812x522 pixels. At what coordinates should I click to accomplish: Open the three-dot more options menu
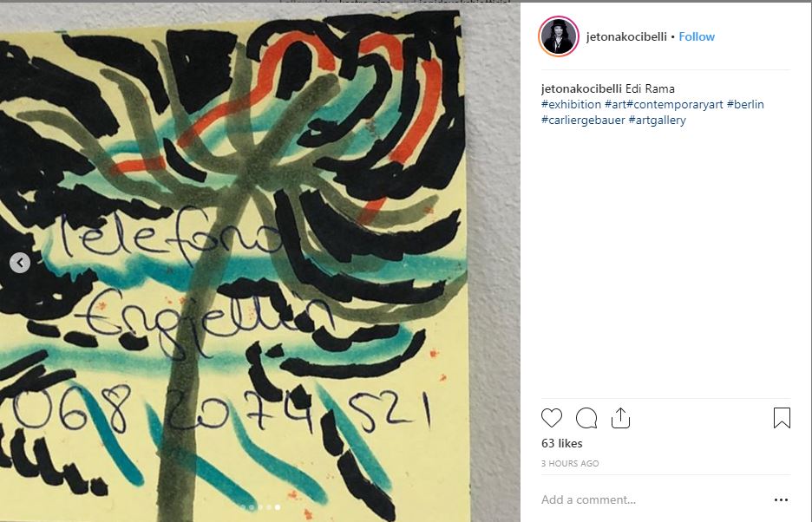point(781,499)
